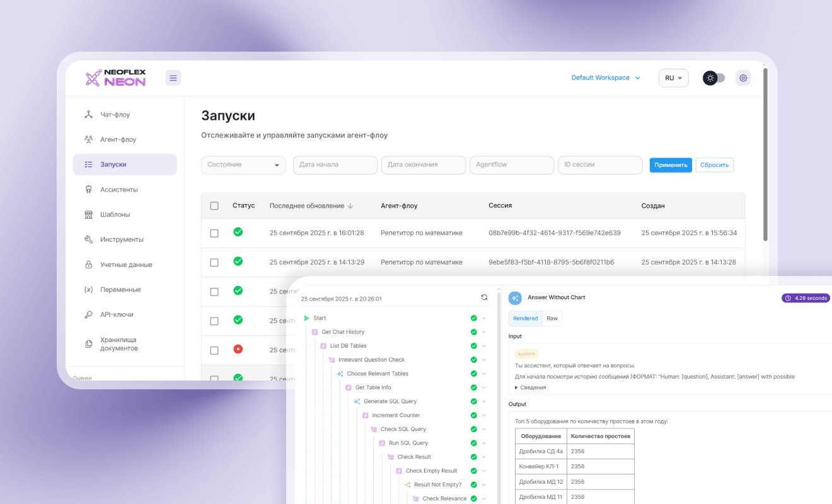Open the Состояние filter dropdown

[243, 165]
